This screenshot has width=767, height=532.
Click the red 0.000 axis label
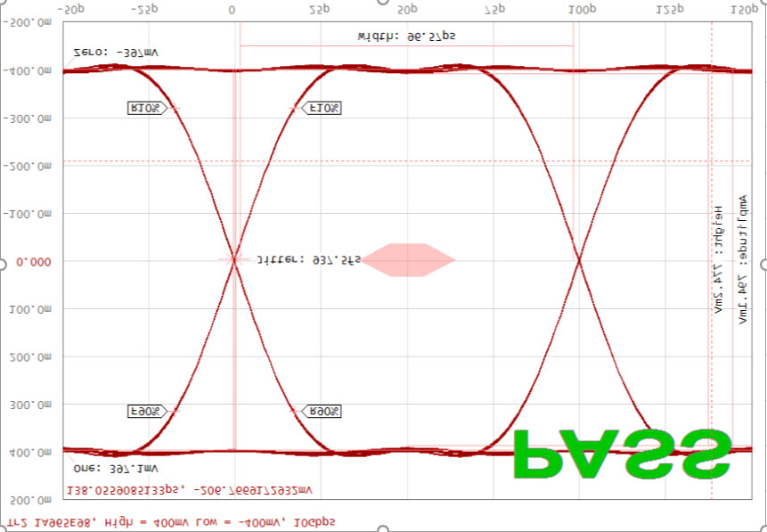[x=34, y=262]
